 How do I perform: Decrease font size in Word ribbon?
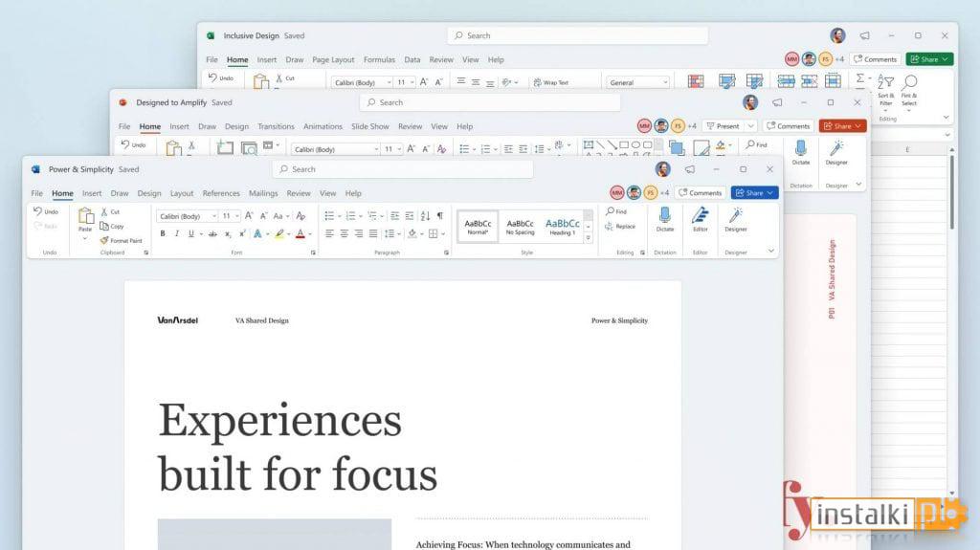(x=263, y=215)
